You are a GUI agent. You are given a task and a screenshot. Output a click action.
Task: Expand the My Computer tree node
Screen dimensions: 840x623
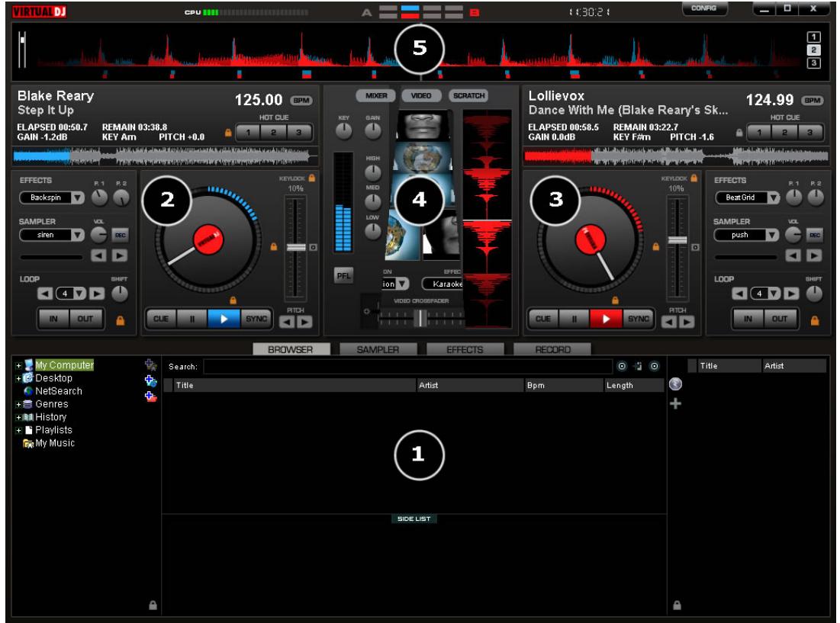point(18,365)
